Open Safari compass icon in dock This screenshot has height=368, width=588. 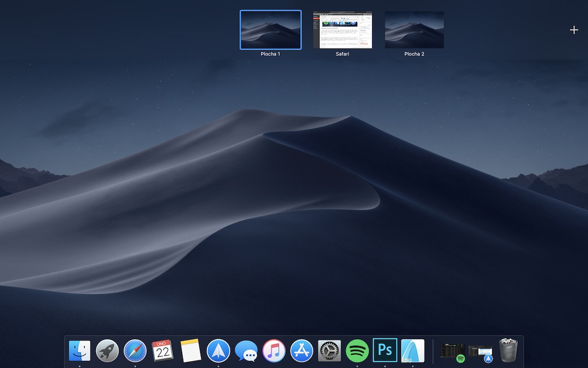coord(135,351)
